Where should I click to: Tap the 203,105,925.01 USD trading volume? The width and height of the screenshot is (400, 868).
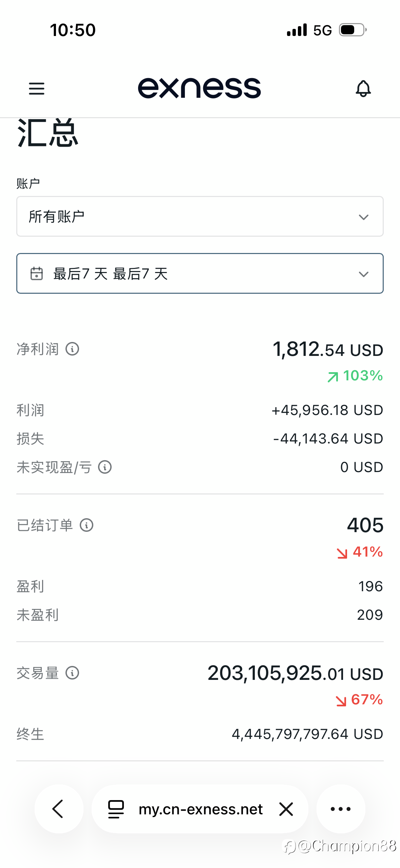pyautogui.click(x=295, y=673)
